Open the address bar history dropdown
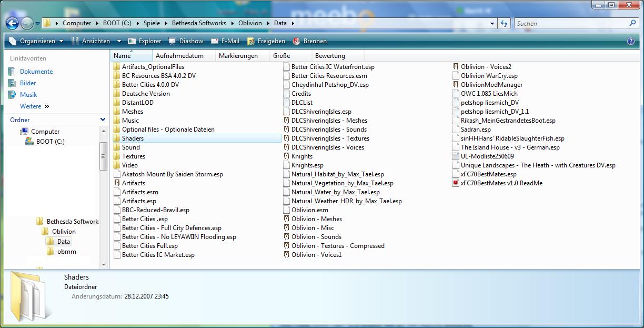The width and height of the screenshot is (644, 328). point(492,23)
